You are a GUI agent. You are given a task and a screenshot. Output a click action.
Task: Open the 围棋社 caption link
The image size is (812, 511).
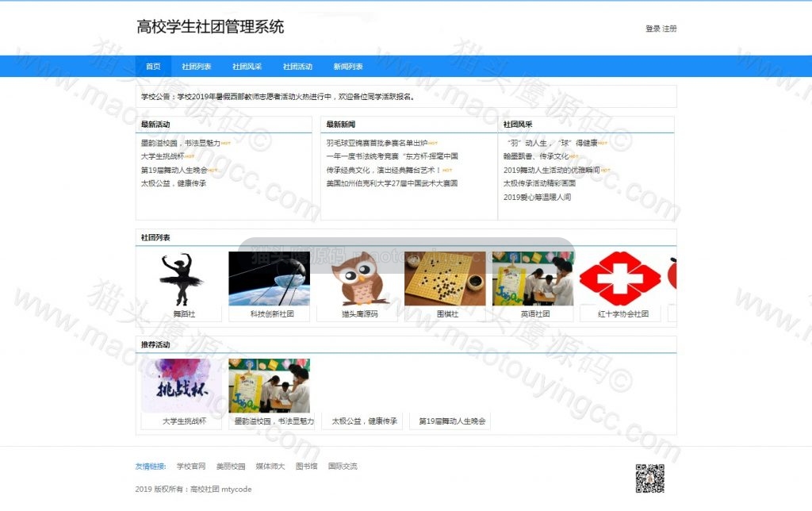447,314
